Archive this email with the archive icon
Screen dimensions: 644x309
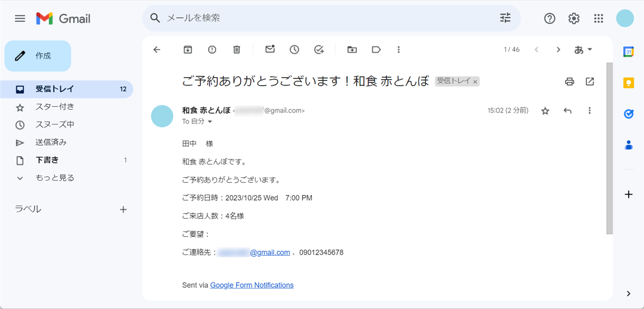click(x=188, y=50)
